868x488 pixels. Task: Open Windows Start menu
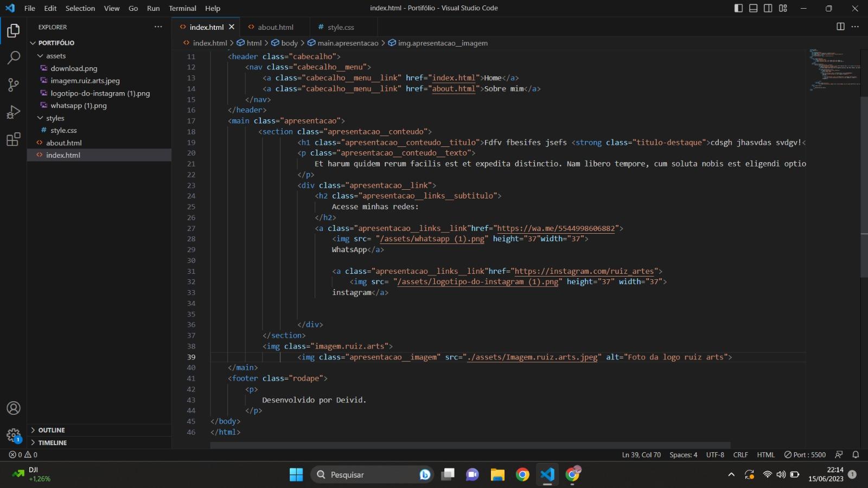coord(296,475)
